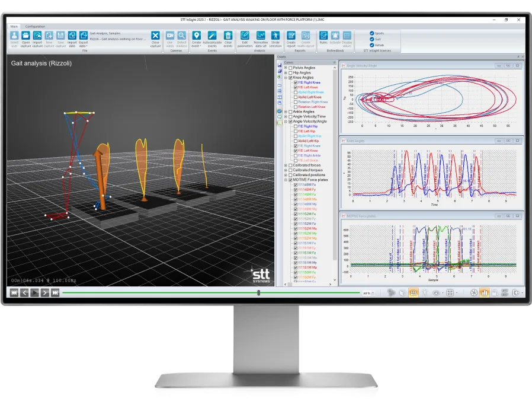Open the Configuration ribbon tab
The image size is (532, 405).
(35, 26)
